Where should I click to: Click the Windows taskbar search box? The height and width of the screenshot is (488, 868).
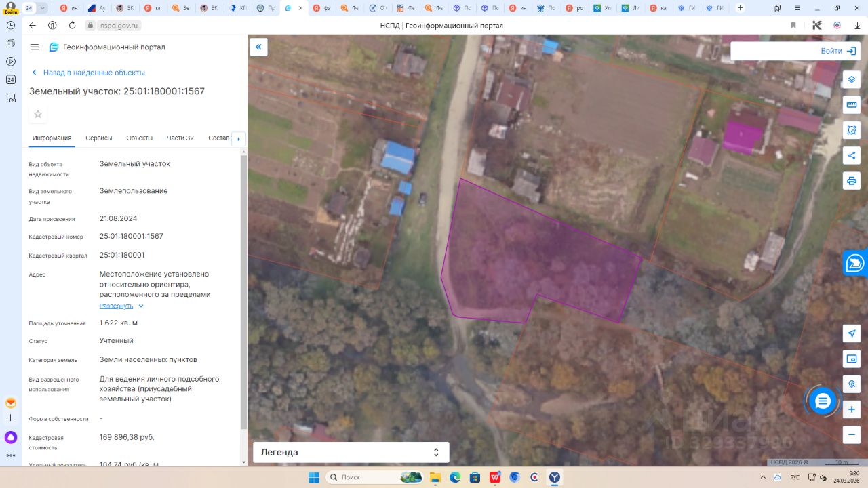coord(375,477)
